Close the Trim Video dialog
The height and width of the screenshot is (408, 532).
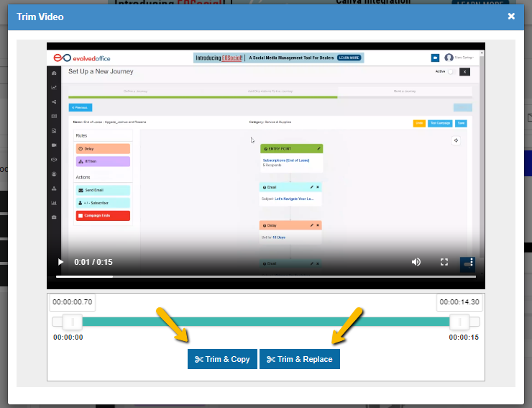click(x=511, y=17)
